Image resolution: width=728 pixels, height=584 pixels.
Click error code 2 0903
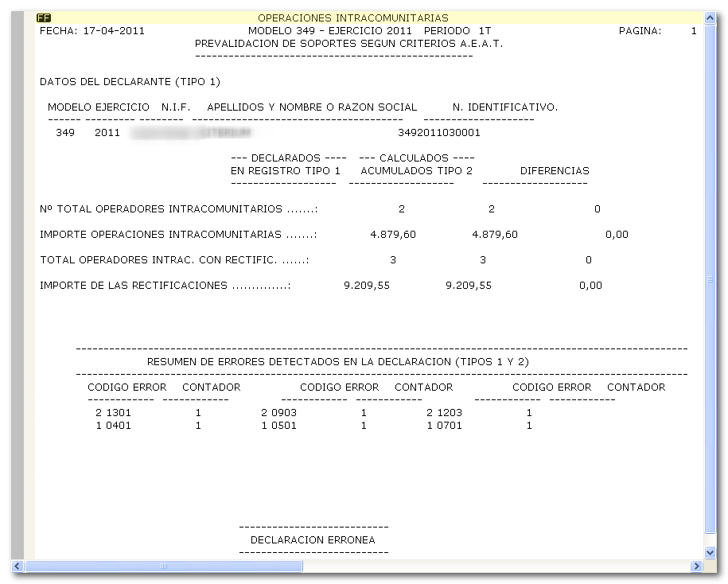point(278,413)
